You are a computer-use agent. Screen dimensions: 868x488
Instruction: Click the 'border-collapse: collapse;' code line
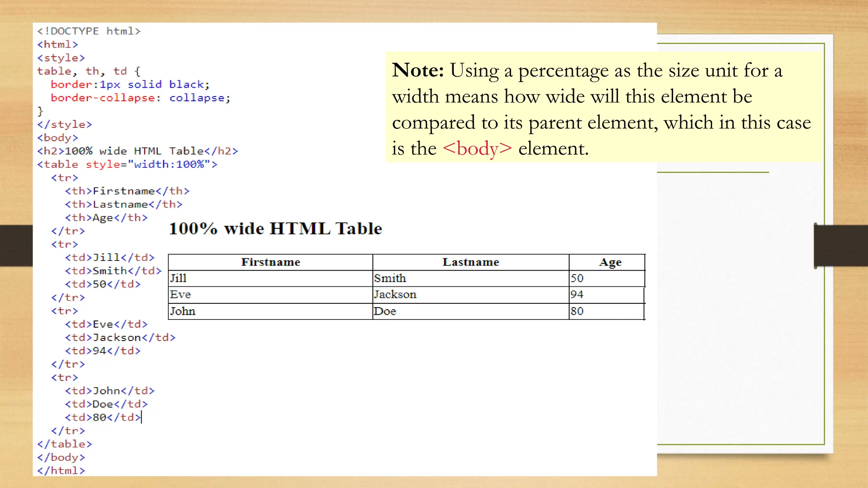point(141,98)
